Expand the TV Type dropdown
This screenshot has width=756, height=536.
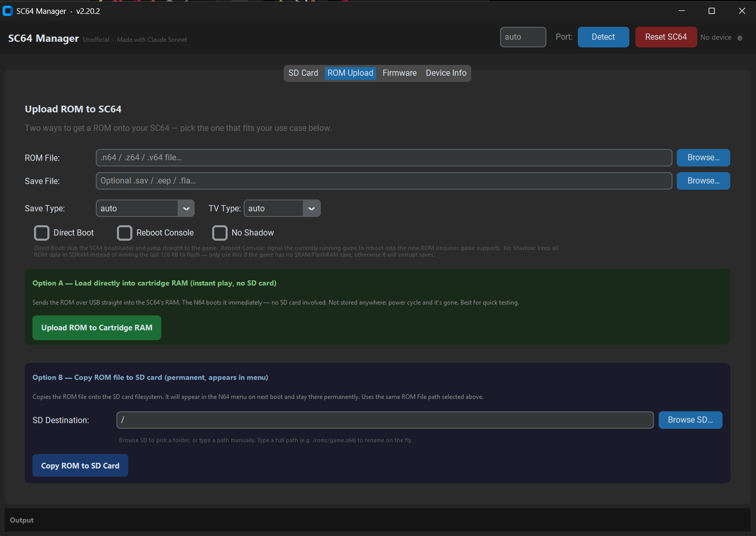pos(282,208)
